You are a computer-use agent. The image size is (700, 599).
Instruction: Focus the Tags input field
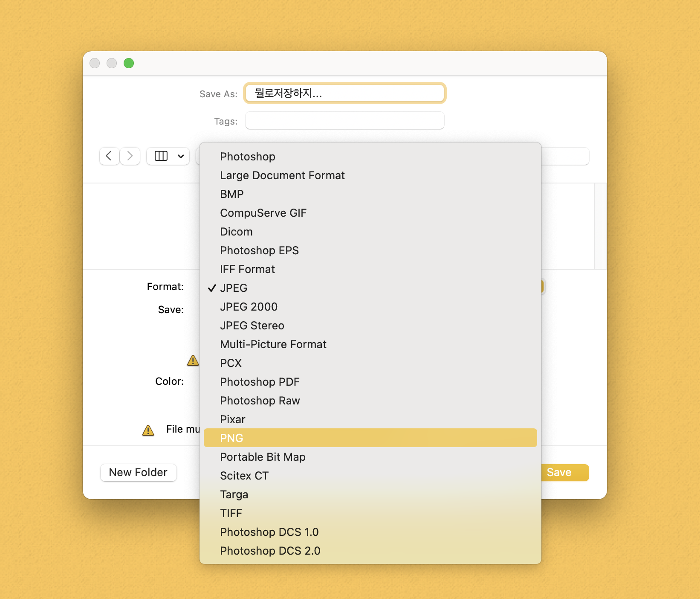click(x=345, y=121)
